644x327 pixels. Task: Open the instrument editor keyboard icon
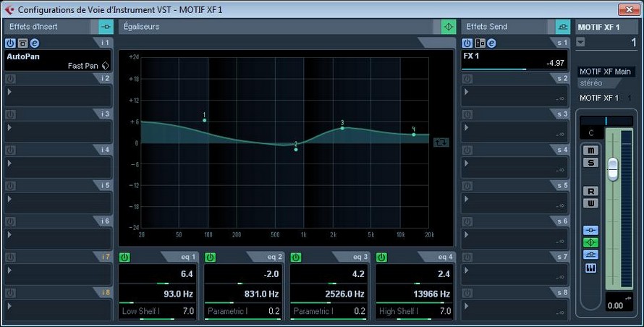tap(591, 268)
